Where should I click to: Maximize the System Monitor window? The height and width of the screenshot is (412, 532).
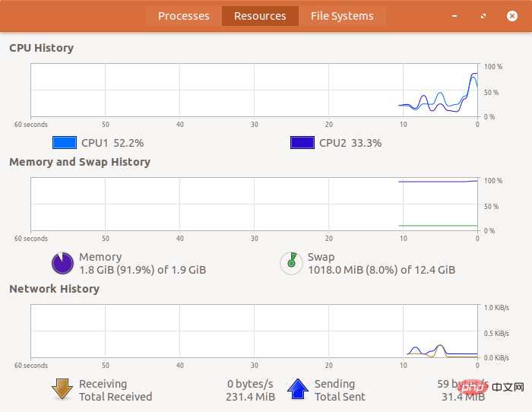(483, 16)
